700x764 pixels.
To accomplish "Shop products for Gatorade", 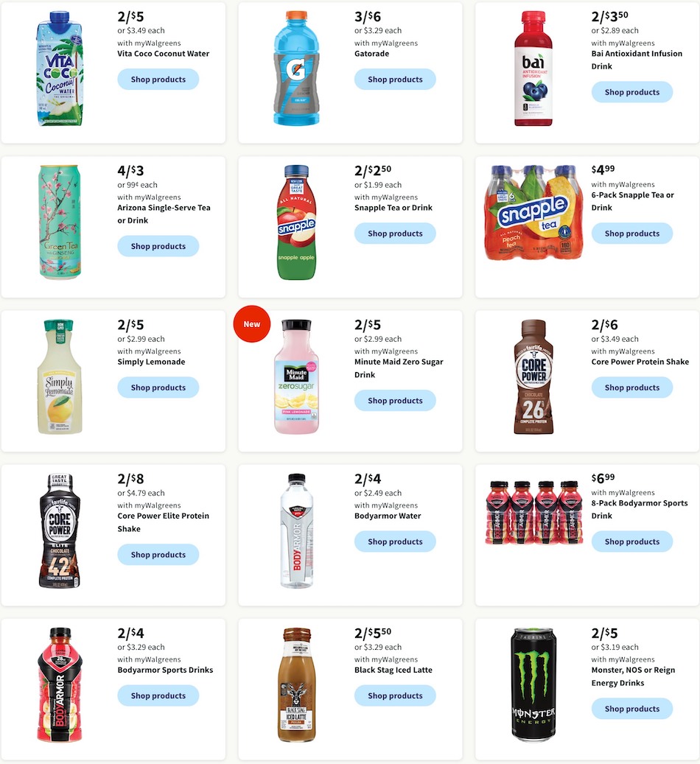I will [395, 79].
